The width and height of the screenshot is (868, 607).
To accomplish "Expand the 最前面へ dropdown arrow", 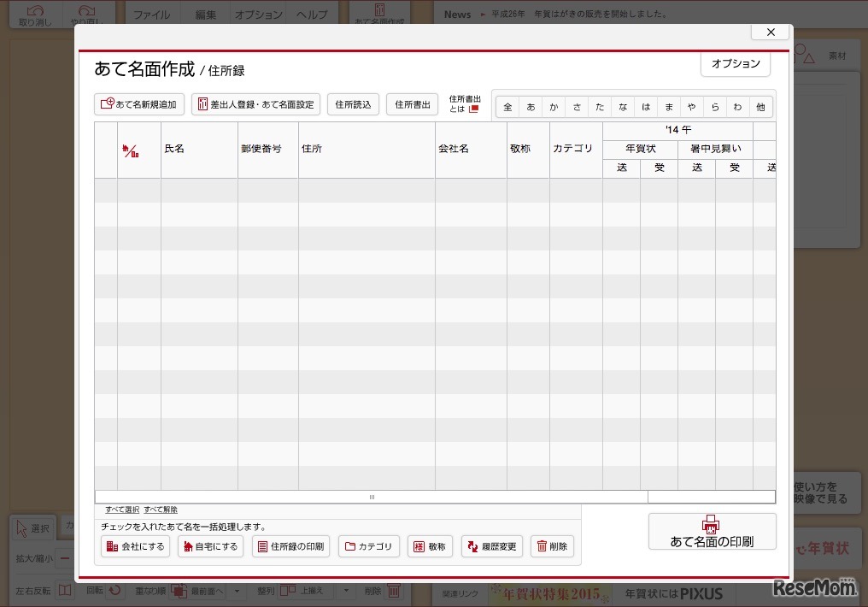I will tap(237, 591).
